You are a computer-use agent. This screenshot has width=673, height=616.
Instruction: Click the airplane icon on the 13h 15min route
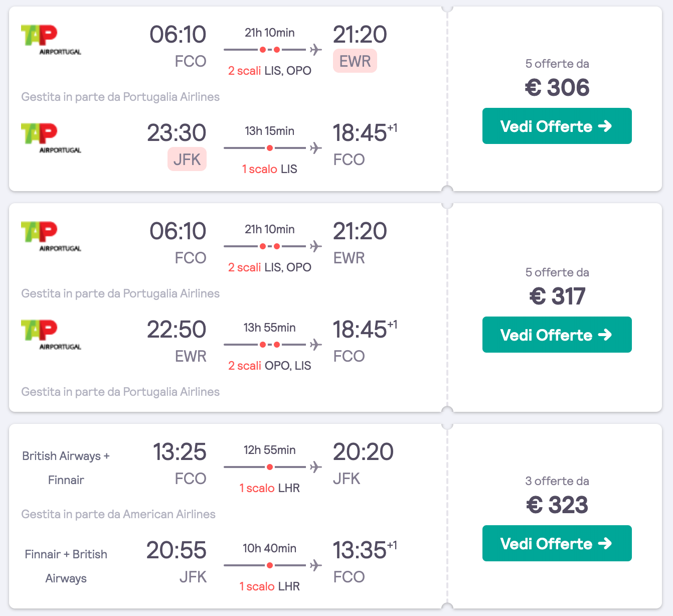tap(315, 148)
